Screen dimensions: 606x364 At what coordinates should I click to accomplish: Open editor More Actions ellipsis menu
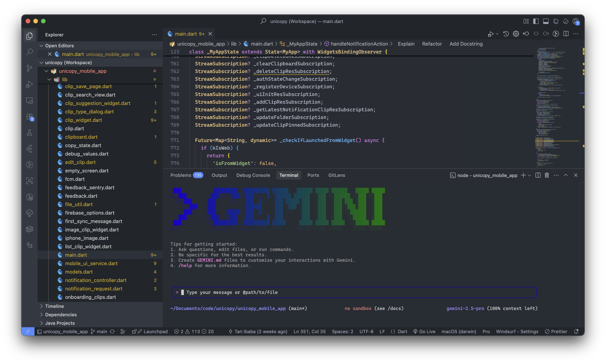pos(576,34)
